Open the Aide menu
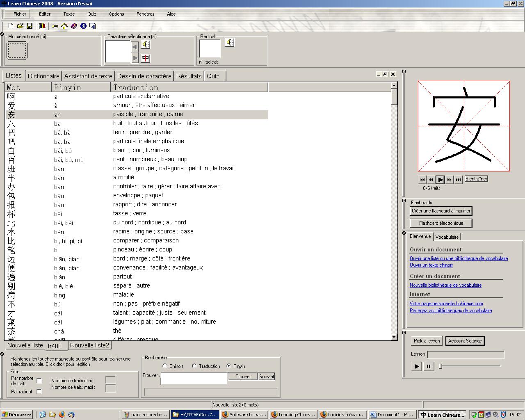The image size is (525, 420). (171, 14)
